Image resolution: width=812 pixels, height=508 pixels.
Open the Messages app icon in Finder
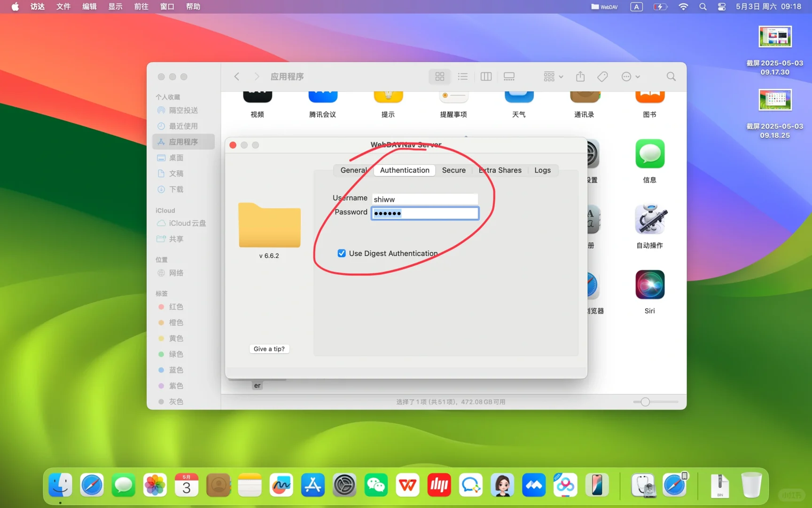point(649,154)
